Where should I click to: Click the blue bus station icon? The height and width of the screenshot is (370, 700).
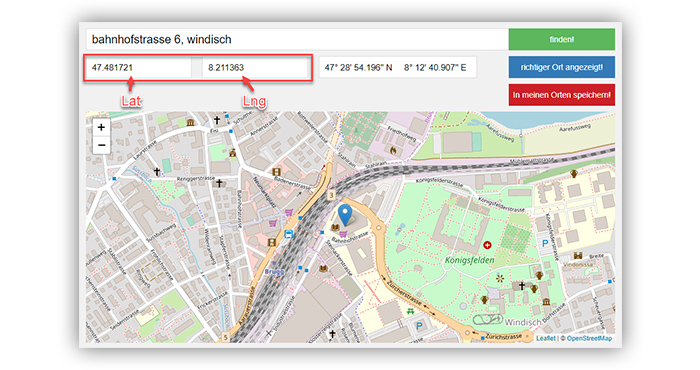[x=289, y=234]
